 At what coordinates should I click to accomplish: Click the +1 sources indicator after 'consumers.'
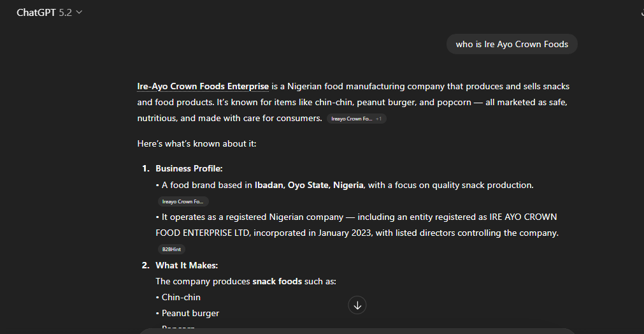(379, 119)
